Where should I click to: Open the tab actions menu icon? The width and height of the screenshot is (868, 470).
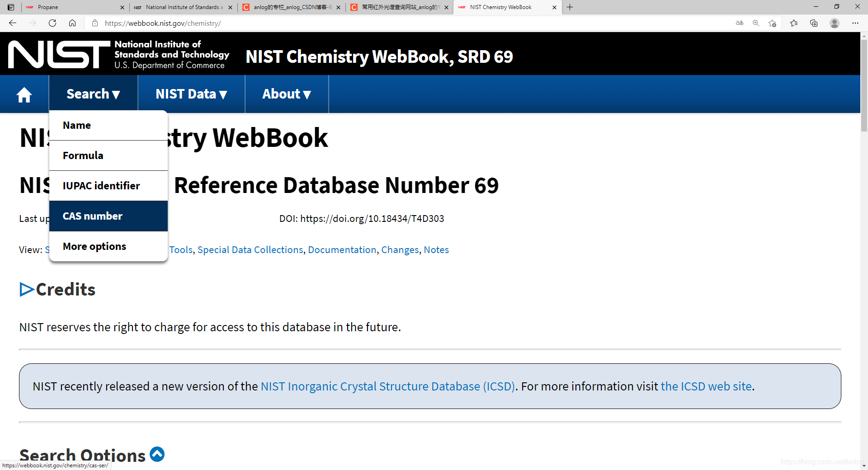(11, 7)
